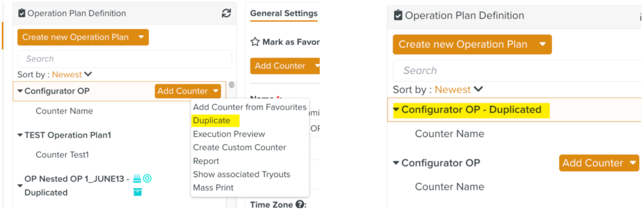The height and width of the screenshot is (209, 644).
Task: Click the refresh icon in Operation Plan Definition
Action: [x=226, y=14]
